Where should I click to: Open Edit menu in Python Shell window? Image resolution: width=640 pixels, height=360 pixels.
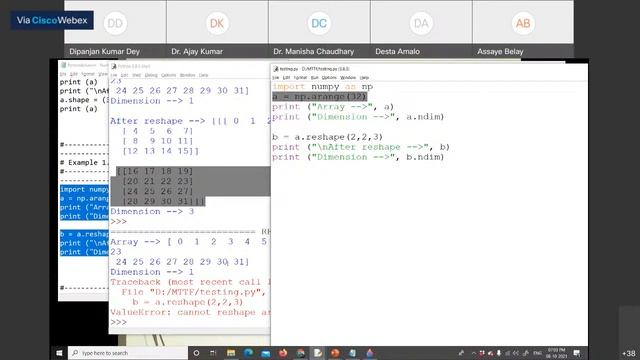pyautogui.click(x=124, y=75)
